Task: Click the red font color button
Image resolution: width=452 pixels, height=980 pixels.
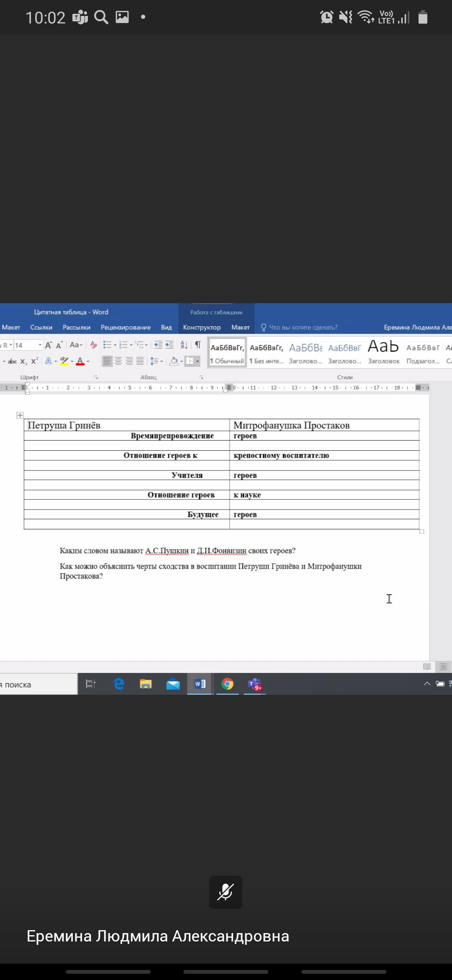Action: point(80,361)
